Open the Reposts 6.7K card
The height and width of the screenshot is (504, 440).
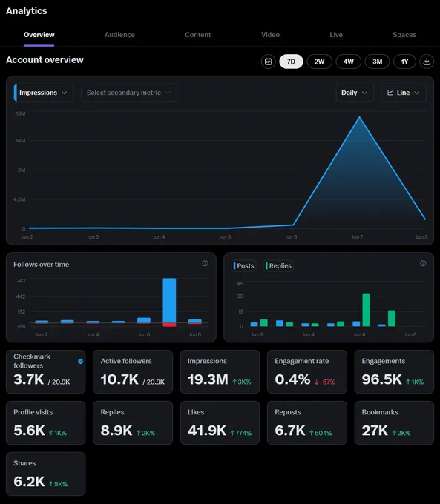[x=307, y=422]
